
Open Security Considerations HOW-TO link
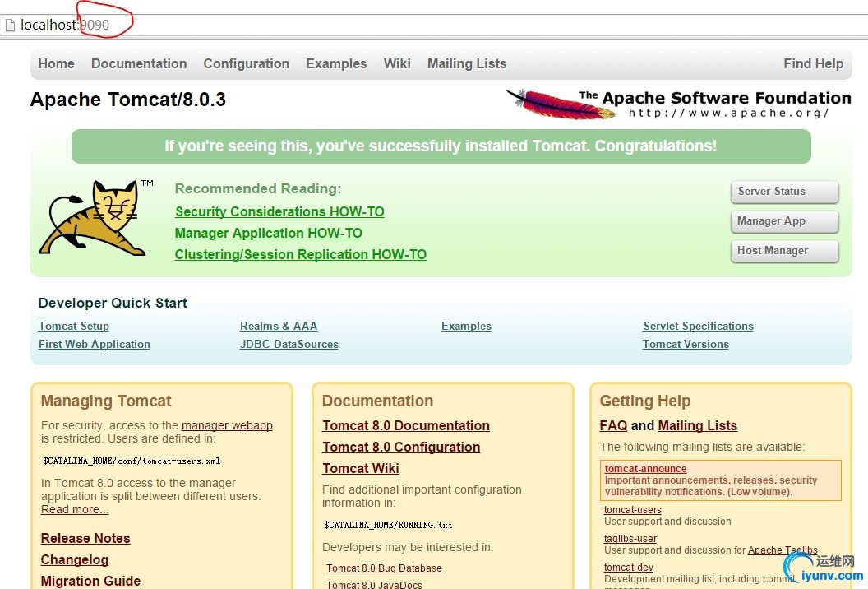click(x=279, y=211)
